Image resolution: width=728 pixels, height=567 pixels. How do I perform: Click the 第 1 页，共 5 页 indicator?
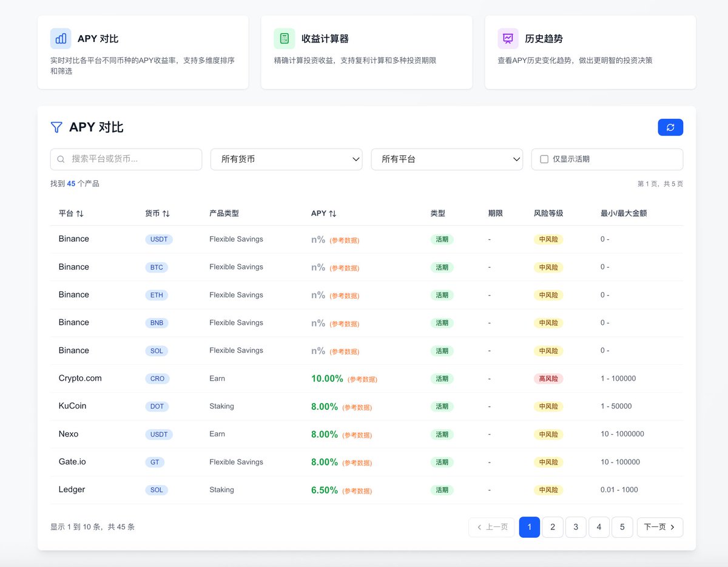point(660,184)
